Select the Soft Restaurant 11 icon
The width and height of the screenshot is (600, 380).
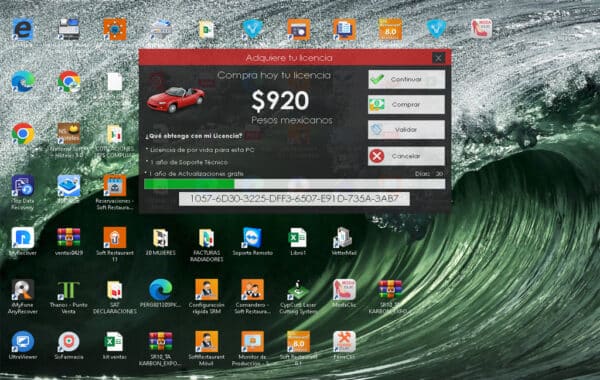115,244
